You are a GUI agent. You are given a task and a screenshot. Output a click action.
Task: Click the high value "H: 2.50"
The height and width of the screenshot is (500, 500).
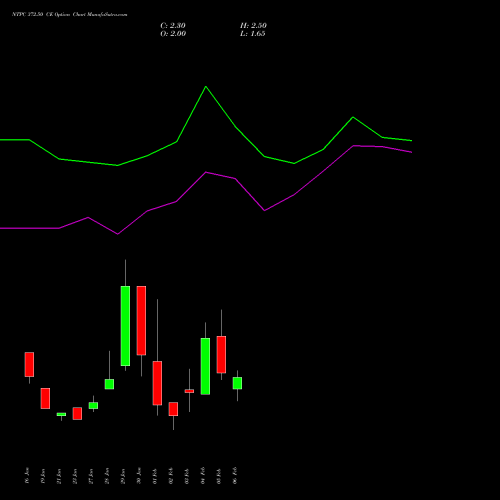click(x=253, y=26)
